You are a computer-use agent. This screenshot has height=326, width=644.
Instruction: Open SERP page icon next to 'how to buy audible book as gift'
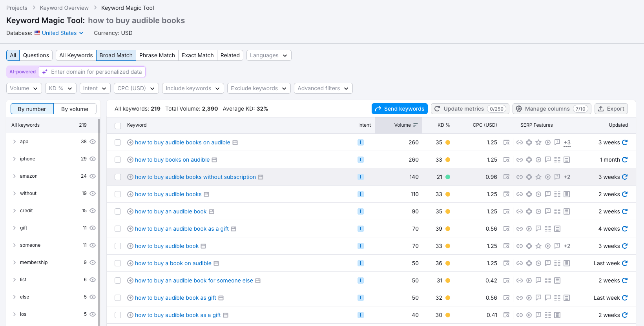(221, 298)
